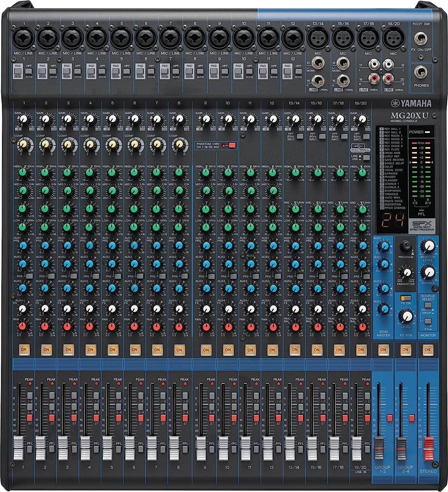
Task: Click the FOOT SW jack socket
Action: pos(421,39)
